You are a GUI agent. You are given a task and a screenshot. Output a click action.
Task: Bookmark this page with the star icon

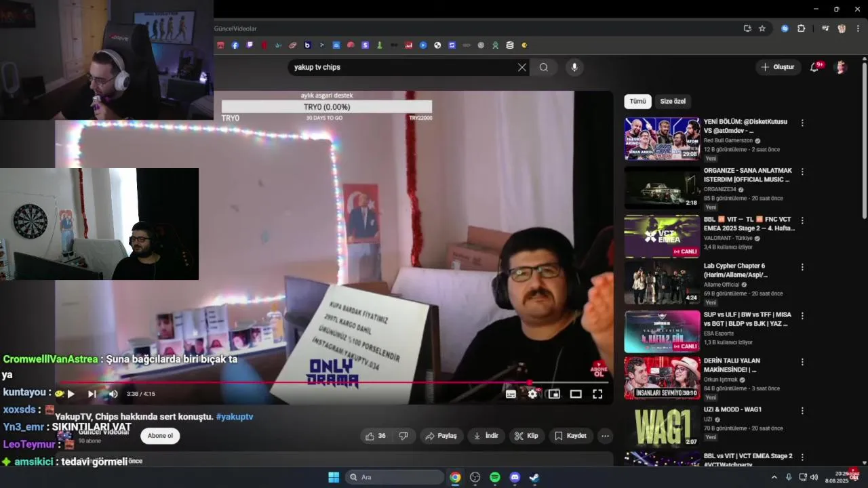tap(762, 28)
